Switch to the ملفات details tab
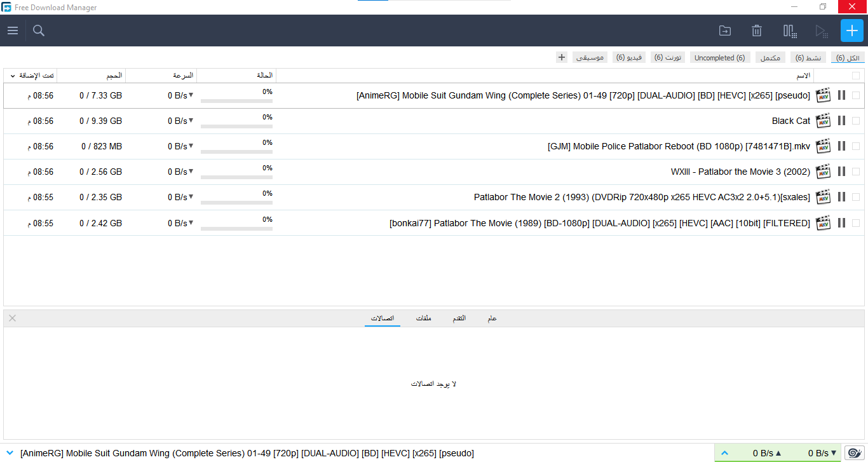Screen dimensions: 868x462 coord(424,318)
